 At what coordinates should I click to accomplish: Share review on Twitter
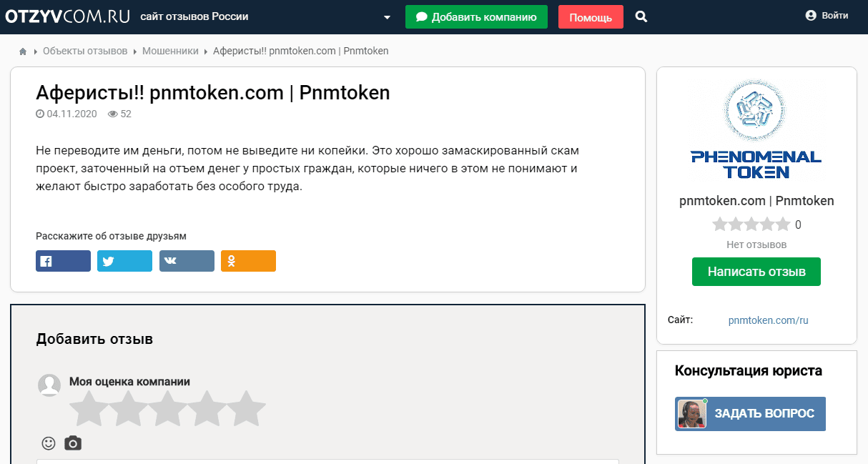coord(124,261)
